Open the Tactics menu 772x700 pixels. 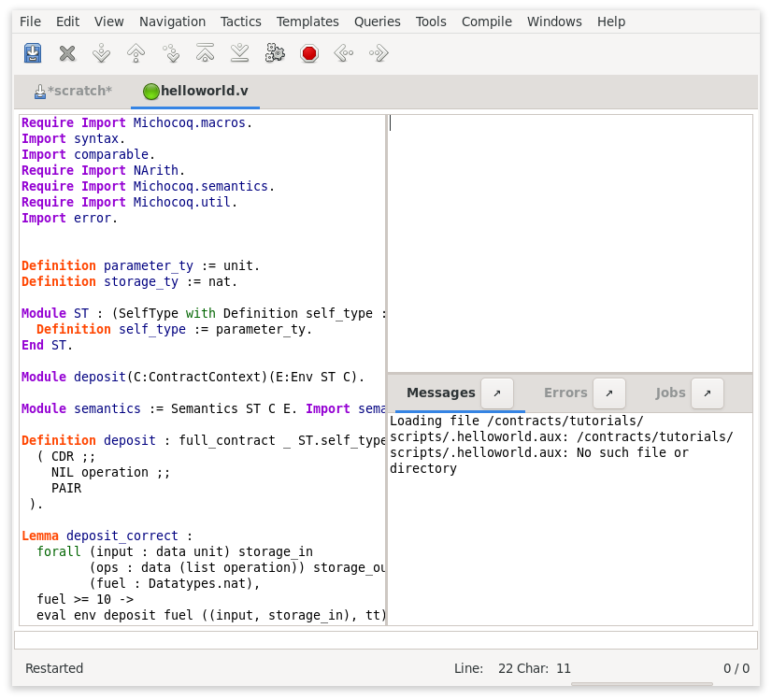pyautogui.click(x=240, y=21)
